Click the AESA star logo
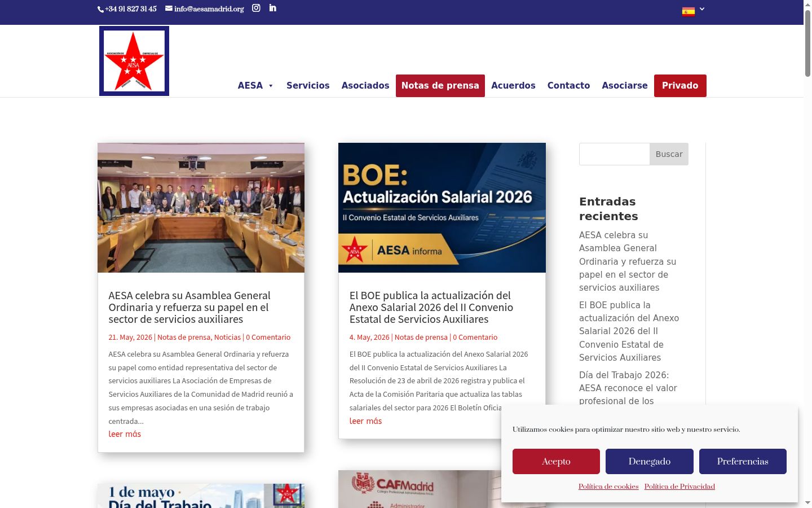The height and width of the screenshot is (508, 812). pyautogui.click(x=134, y=61)
